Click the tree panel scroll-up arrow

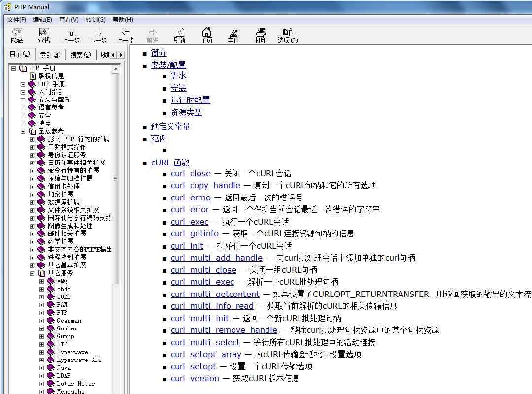[x=116, y=69]
